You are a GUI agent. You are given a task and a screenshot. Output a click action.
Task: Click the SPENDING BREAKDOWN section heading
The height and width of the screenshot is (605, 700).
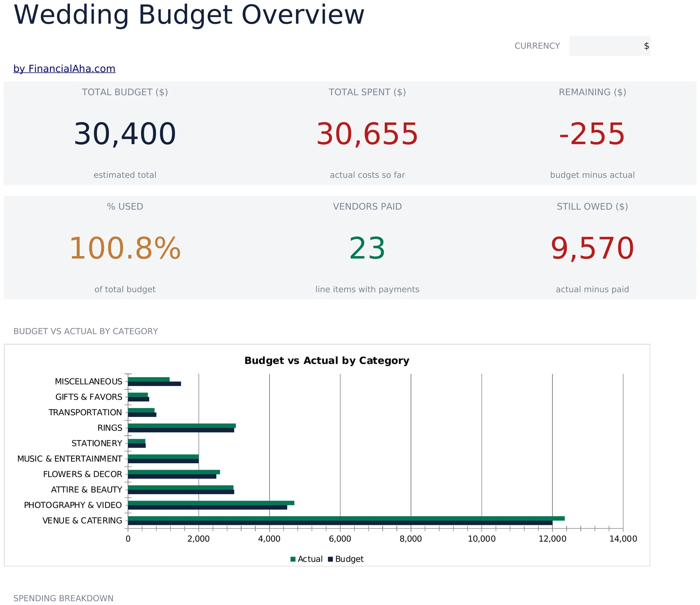(63, 598)
